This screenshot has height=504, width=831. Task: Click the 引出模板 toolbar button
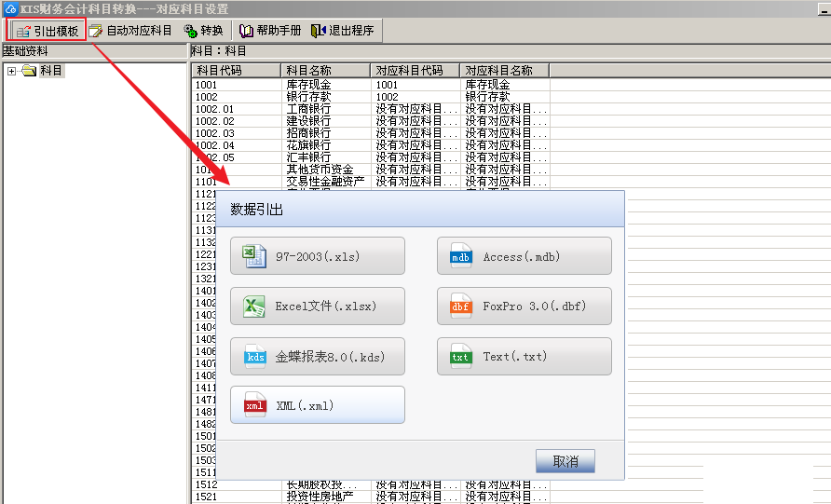(48, 31)
